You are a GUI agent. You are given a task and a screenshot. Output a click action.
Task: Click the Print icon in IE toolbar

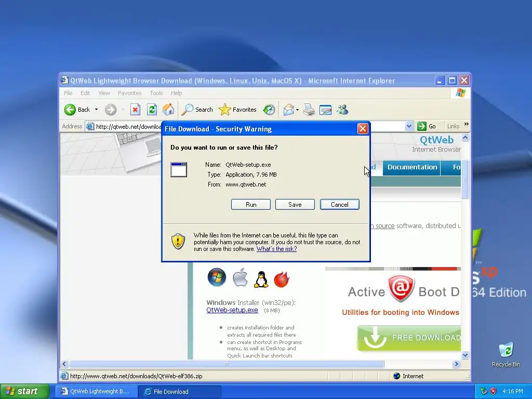pyautogui.click(x=309, y=110)
